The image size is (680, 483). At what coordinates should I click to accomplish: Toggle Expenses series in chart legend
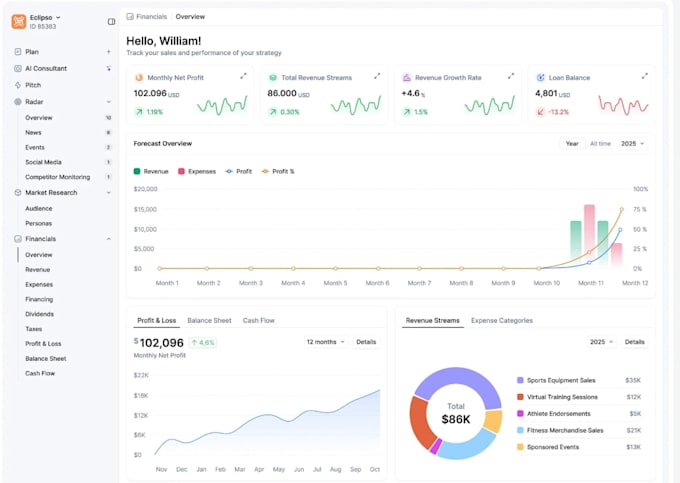(x=197, y=171)
